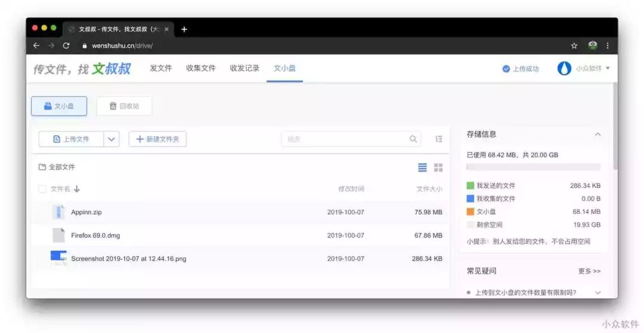Image resolution: width=644 pixels, height=333 pixels.
Task: Click the list view icon
Action: click(422, 167)
